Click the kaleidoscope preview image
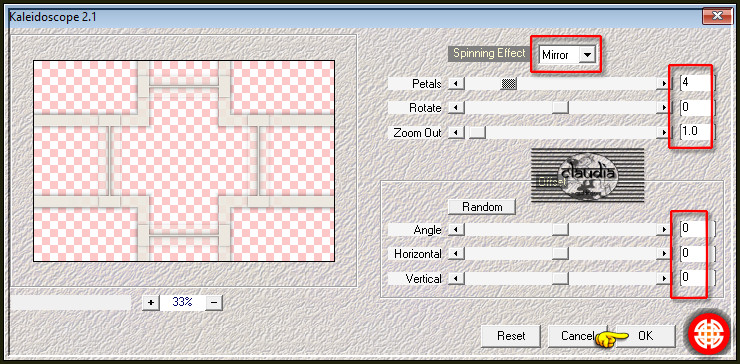The width and height of the screenshot is (740, 364). click(184, 161)
